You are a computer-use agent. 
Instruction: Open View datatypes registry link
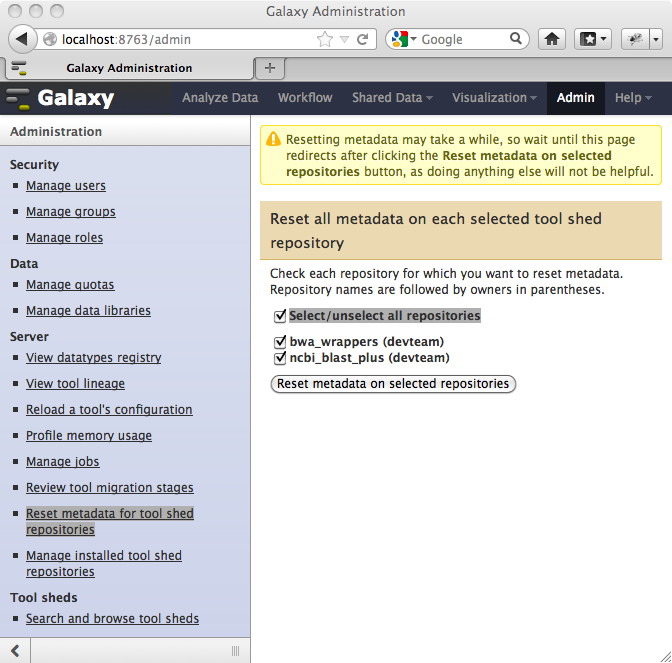point(93,357)
